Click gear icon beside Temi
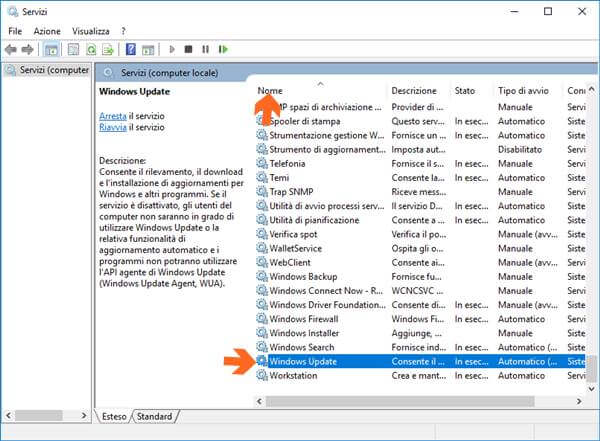600x441 pixels. click(262, 178)
